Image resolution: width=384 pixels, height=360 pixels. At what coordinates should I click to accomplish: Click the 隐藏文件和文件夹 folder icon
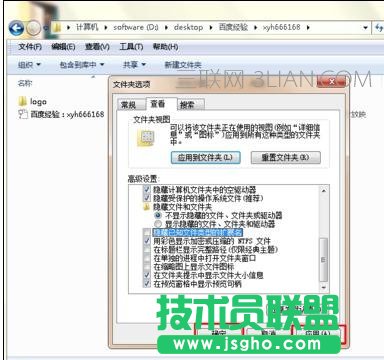tap(146, 207)
